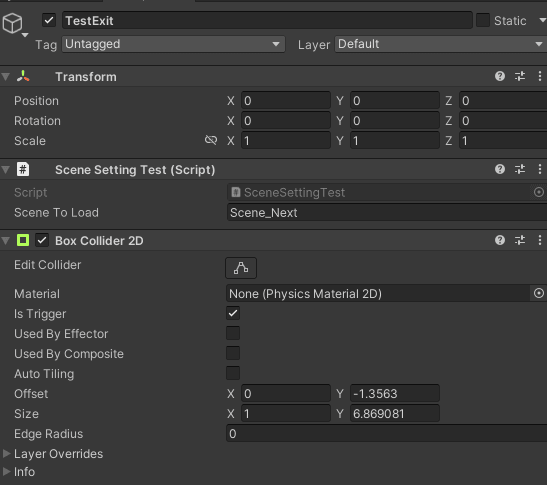Click the Scene To Load field
The width and height of the screenshot is (547, 485).
point(387,212)
